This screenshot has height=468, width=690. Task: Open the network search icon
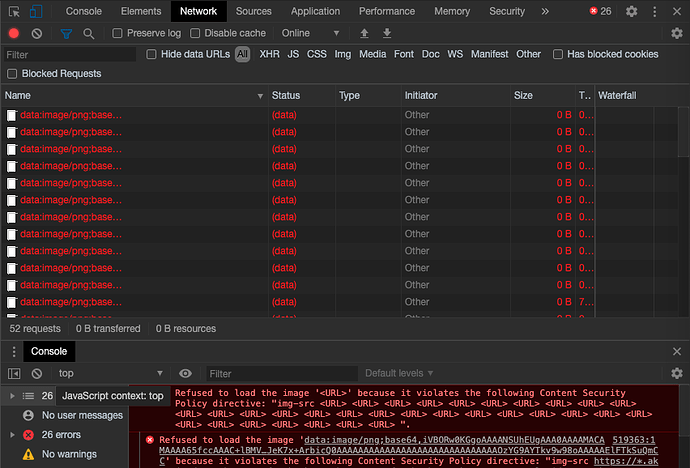click(89, 33)
